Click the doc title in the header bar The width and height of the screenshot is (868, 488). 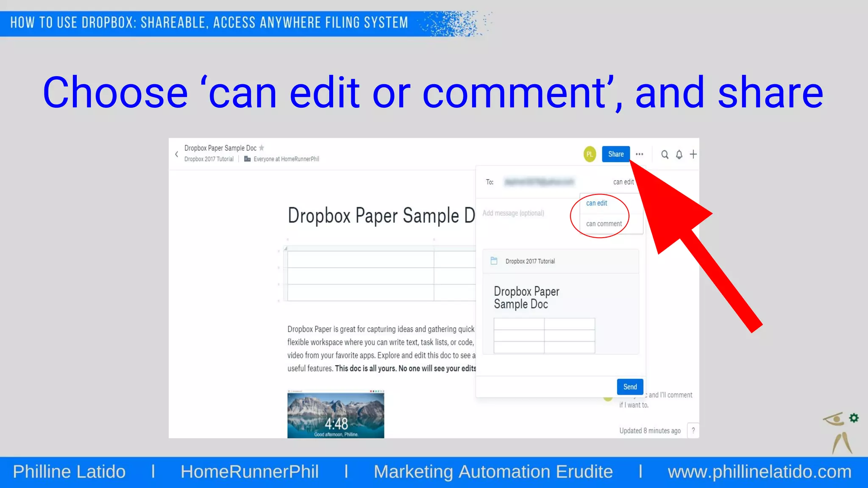tap(220, 148)
